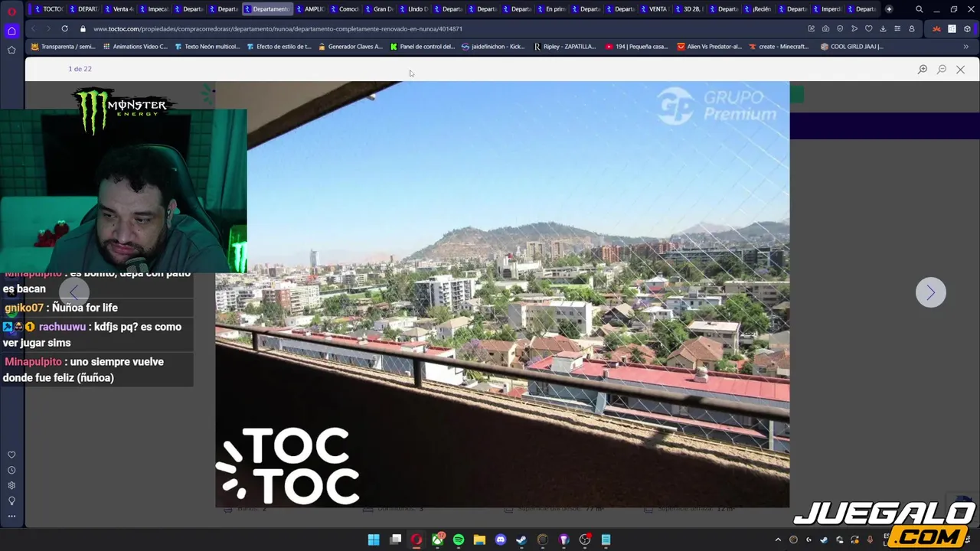Click the browser back arrow
This screenshot has width=980, height=551.
point(33,28)
